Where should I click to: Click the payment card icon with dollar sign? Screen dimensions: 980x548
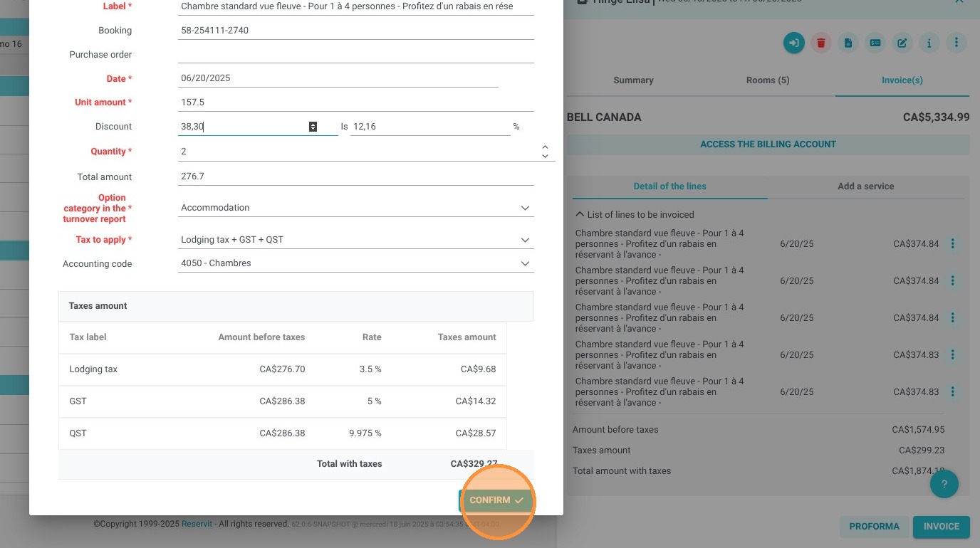click(x=875, y=43)
